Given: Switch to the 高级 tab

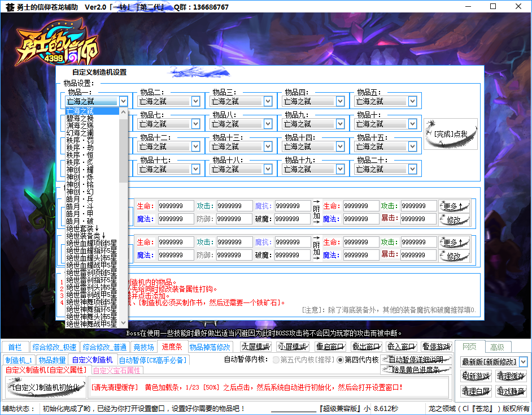Looking at the screenshot, I should click(x=498, y=347).
